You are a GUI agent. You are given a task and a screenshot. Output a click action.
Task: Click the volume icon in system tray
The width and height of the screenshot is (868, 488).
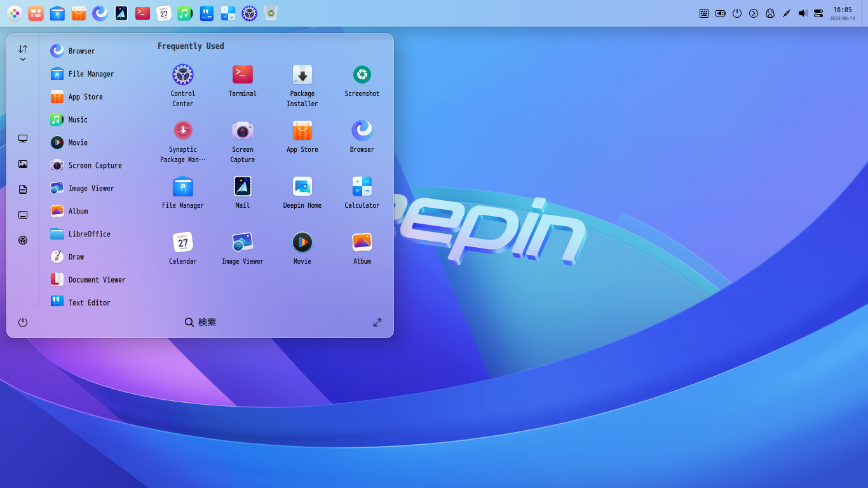(x=803, y=13)
